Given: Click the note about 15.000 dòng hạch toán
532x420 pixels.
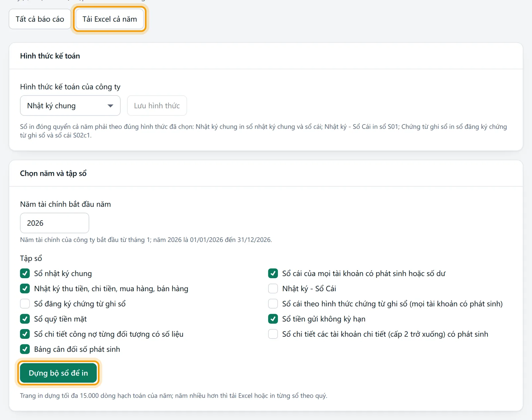Looking at the screenshot, I should coord(174,396).
